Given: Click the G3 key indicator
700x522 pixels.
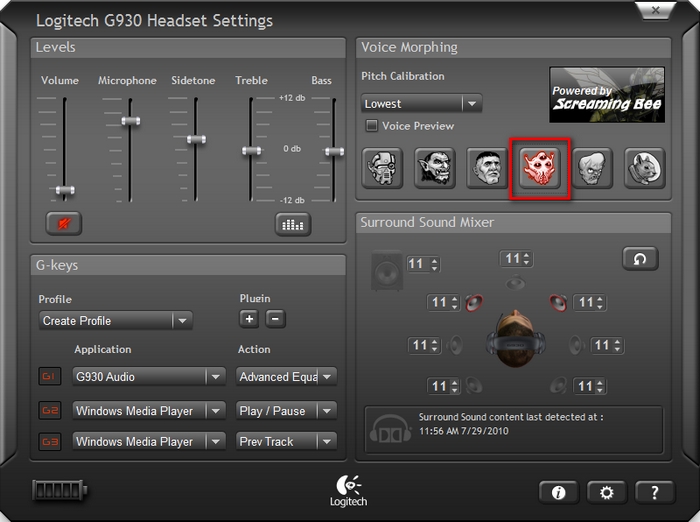Looking at the screenshot, I should [x=49, y=441].
